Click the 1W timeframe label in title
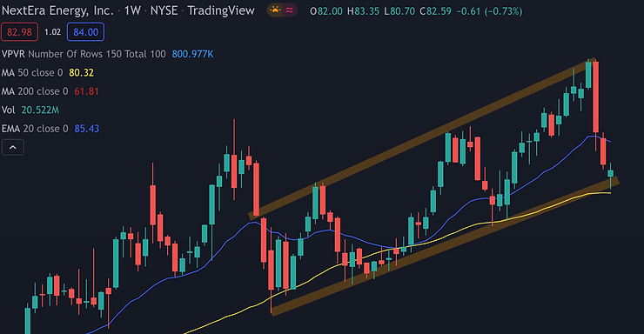644x334 pixels. 132,10
